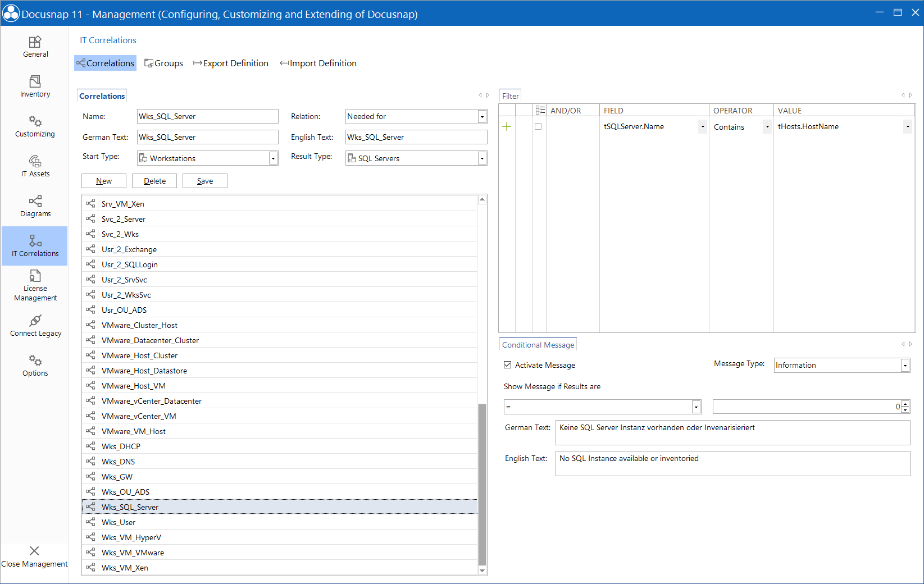Open the Result Type dropdown showing SQL Servers
The width and height of the screenshot is (924, 584).
click(x=481, y=158)
